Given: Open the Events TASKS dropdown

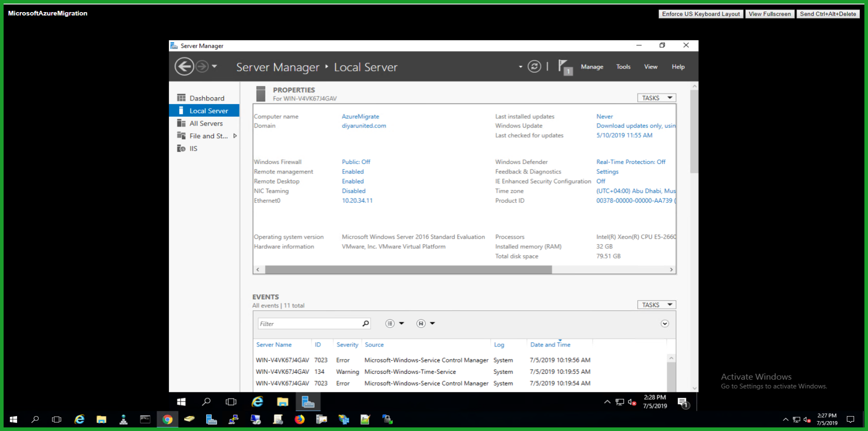Looking at the screenshot, I should click(x=656, y=305).
